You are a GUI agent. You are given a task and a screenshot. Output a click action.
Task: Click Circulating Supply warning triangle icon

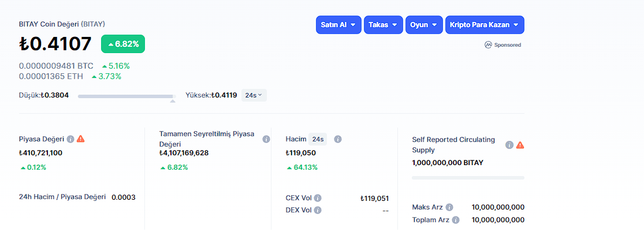tap(520, 145)
